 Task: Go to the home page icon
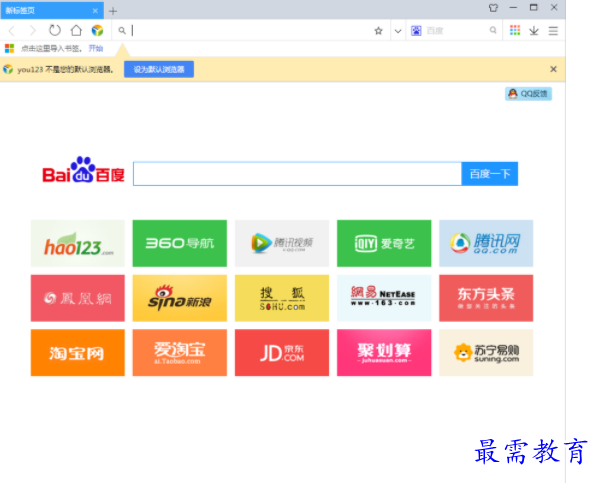pyautogui.click(x=76, y=30)
